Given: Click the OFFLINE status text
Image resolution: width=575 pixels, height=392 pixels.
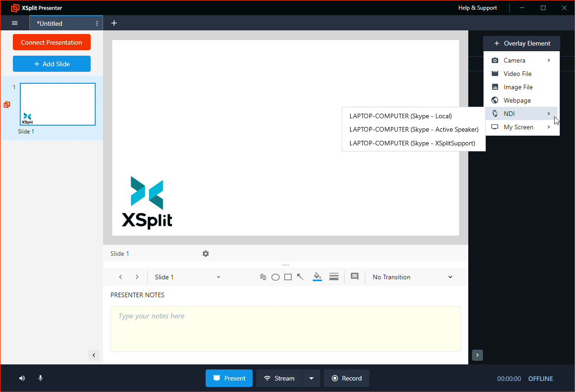Looking at the screenshot, I should tap(540, 379).
